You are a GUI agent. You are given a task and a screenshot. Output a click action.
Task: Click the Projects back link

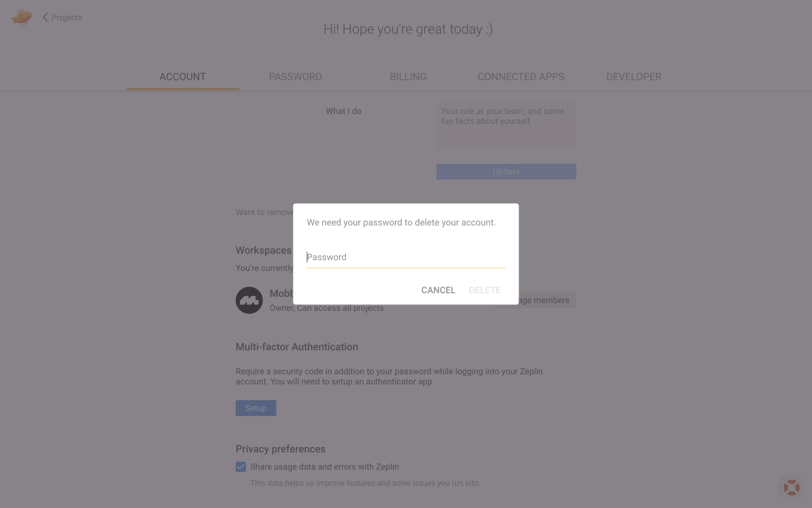pos(66,17)
